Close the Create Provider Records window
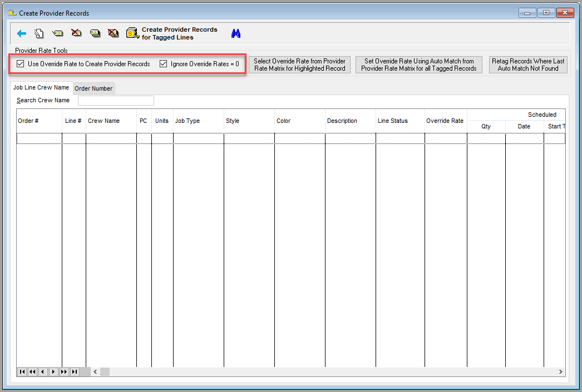Image resolution: width=582 pixels, height=392 pixels. 565,13
